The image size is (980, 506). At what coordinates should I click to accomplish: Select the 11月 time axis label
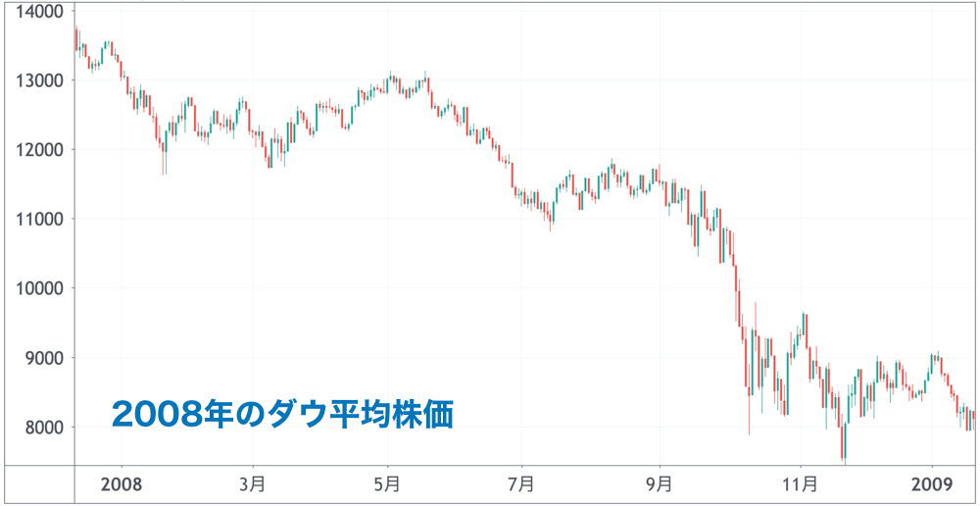tap(801, 484)
